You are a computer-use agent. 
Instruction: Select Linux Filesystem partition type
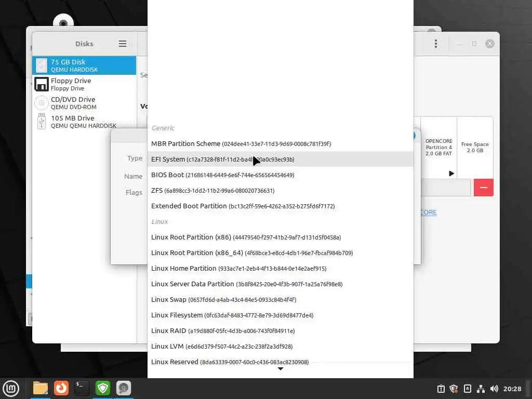coord(280,315)
